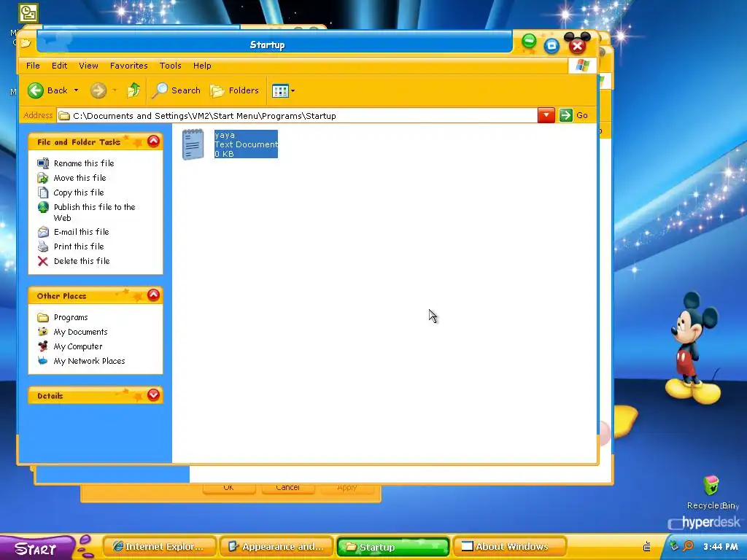Viewport: 747px width, 560px height.
Task: Open My Computer from Other Places
Action: (x=78, y=346)
